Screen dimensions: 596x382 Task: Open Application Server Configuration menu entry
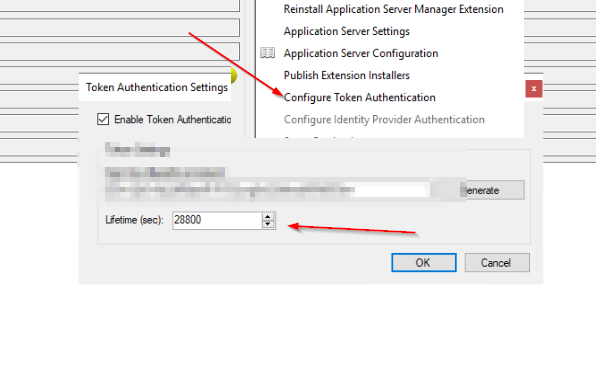(x=361, y=53)
